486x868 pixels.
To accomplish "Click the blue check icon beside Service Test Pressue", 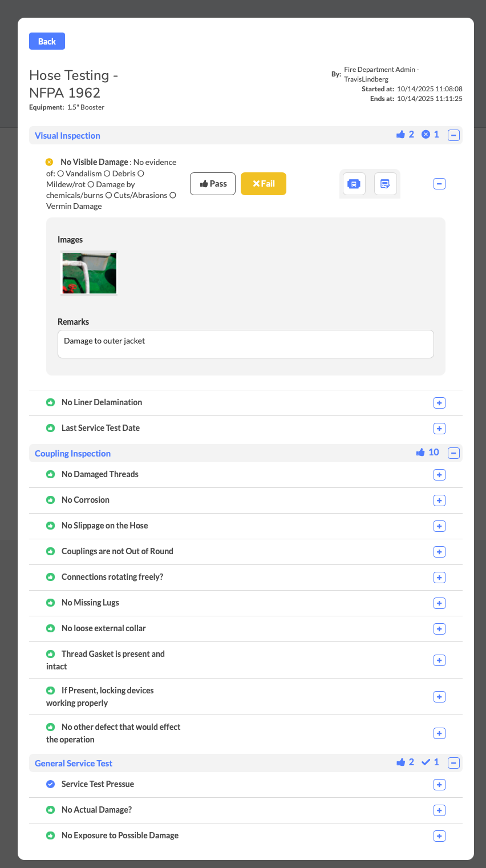I will (50, 784).
